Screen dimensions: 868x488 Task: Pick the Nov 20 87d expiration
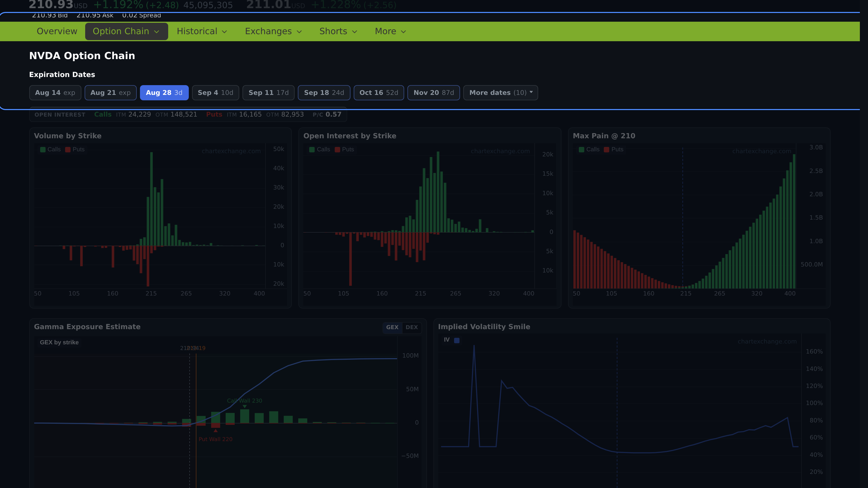coord(434,93)
